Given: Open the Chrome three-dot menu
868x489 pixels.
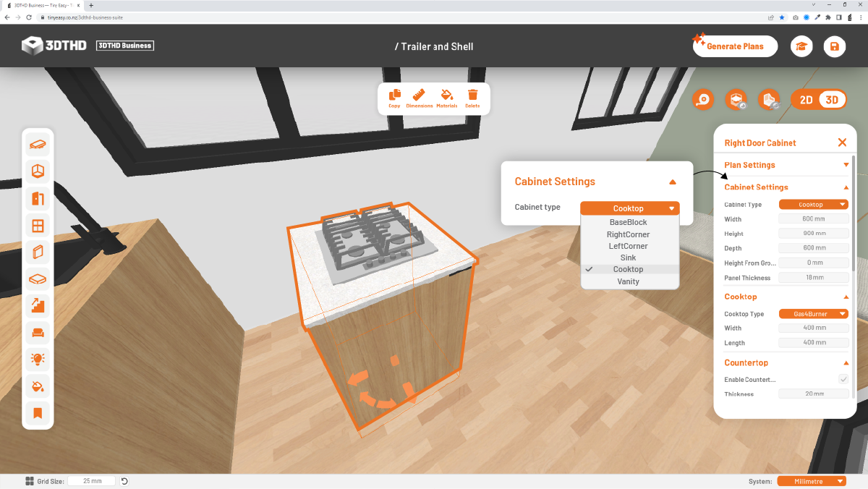Looking at the screenshot, I should [x=861, y=17].
